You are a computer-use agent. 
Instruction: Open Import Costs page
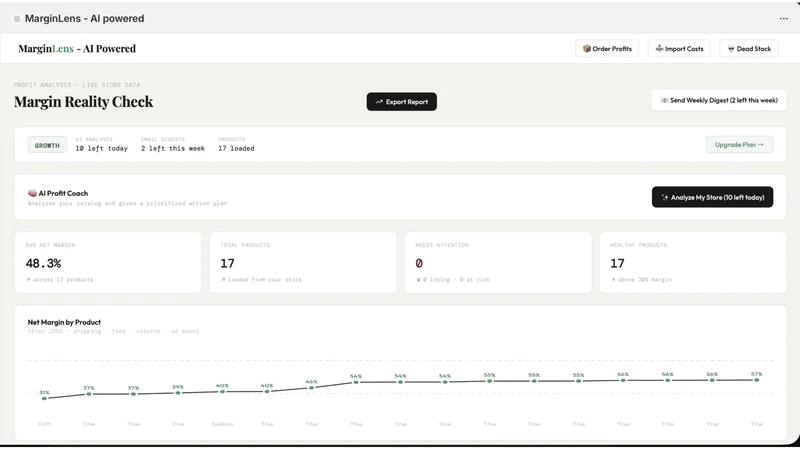click(679, 49)
